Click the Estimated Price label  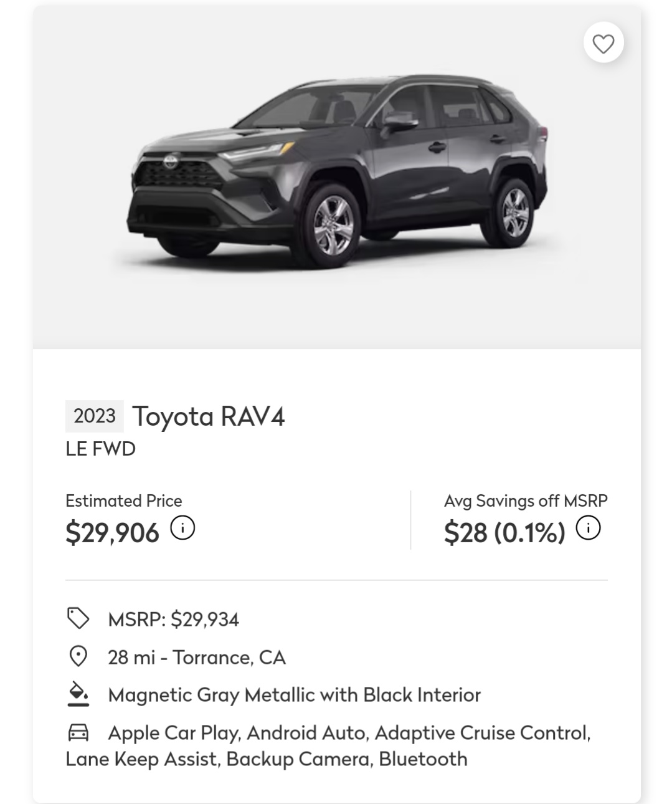click(x=123, y=501)
